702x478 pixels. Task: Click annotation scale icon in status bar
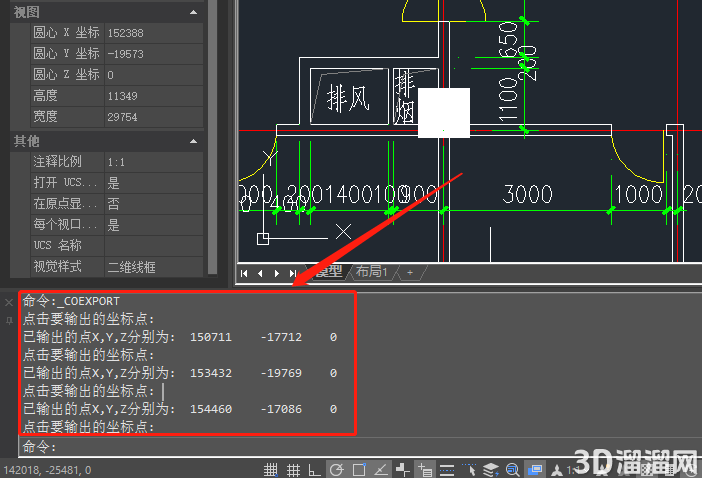(x=557, y=470)
